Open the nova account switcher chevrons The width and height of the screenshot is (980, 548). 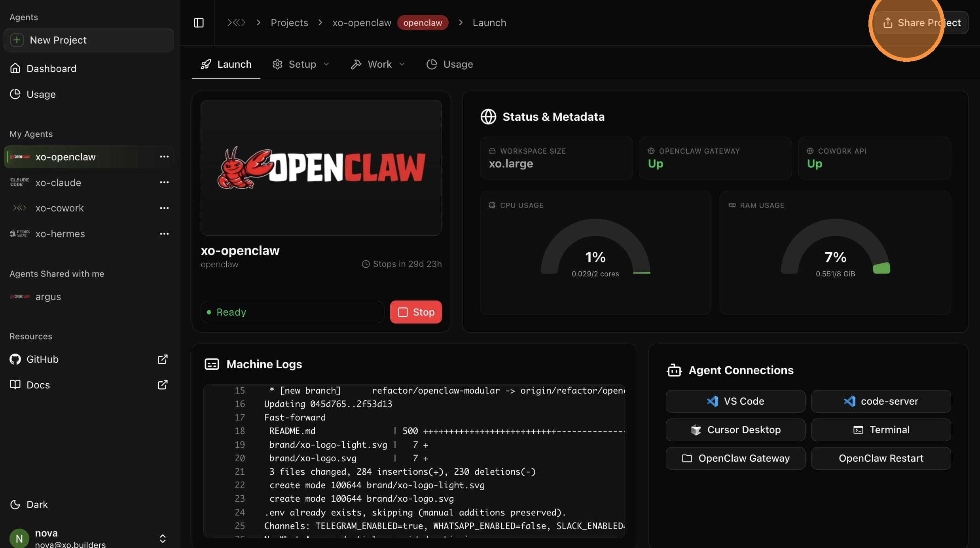point(163,538)
